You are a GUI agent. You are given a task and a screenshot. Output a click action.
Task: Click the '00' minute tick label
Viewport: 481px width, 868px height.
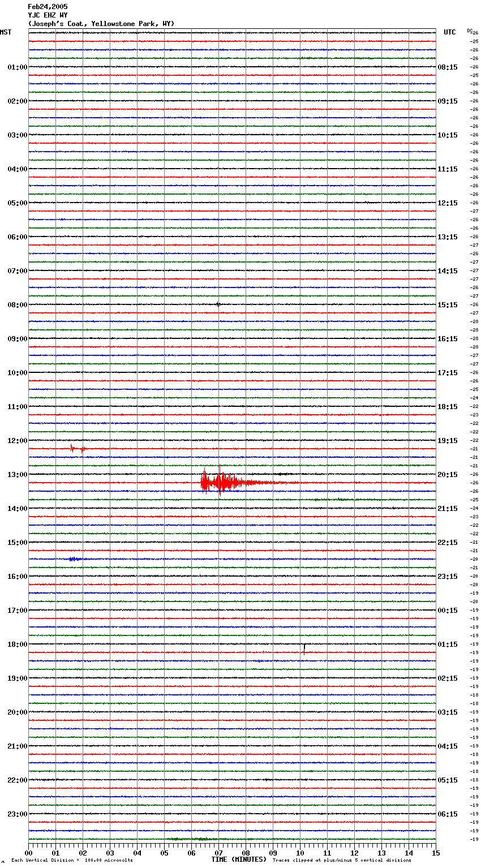[x=28, y=853]
